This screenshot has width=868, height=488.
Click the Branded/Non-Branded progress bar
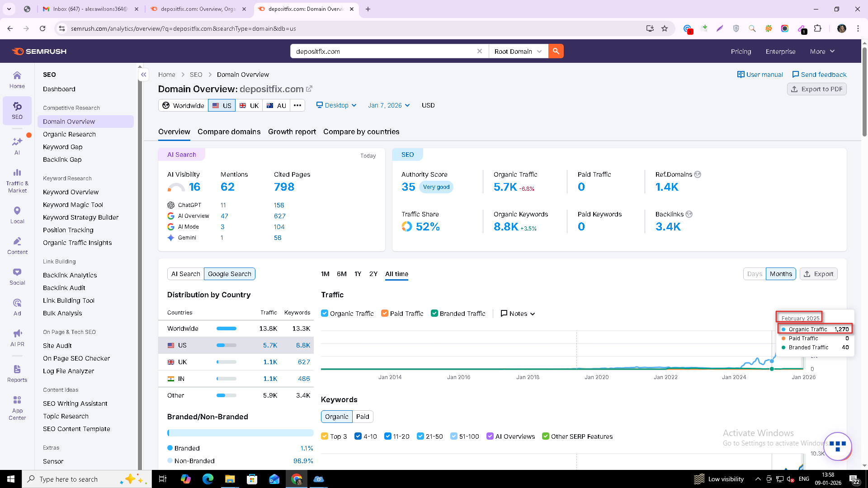[x=240, y=433]
